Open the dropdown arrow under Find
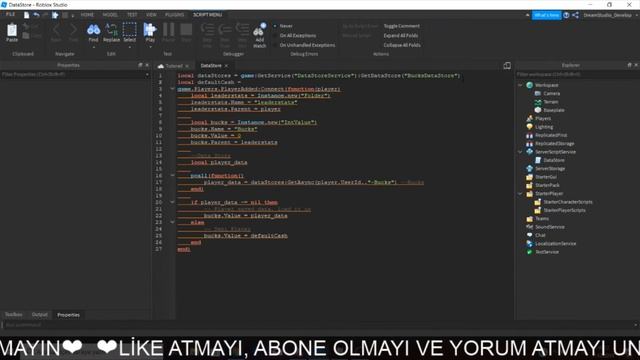 [93, 47]
